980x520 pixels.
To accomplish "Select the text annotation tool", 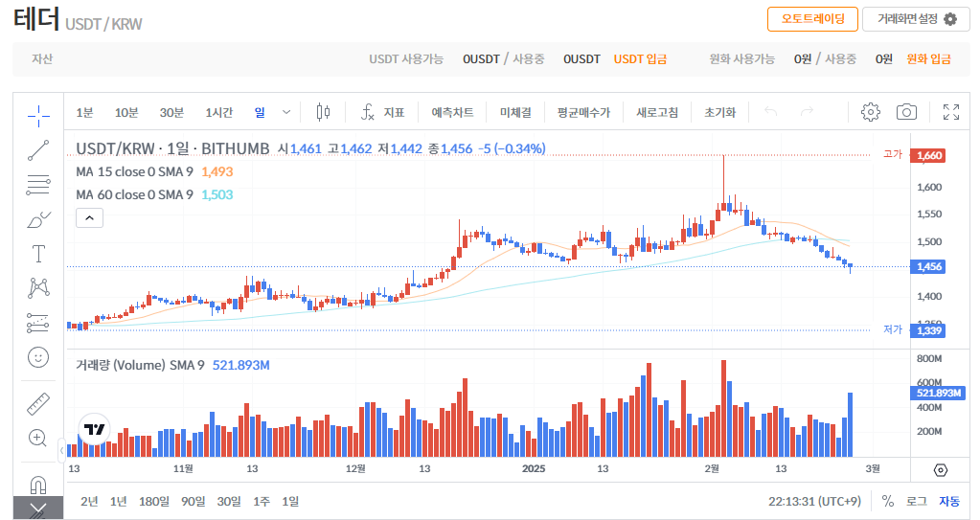I will click(x=38, y=254).
